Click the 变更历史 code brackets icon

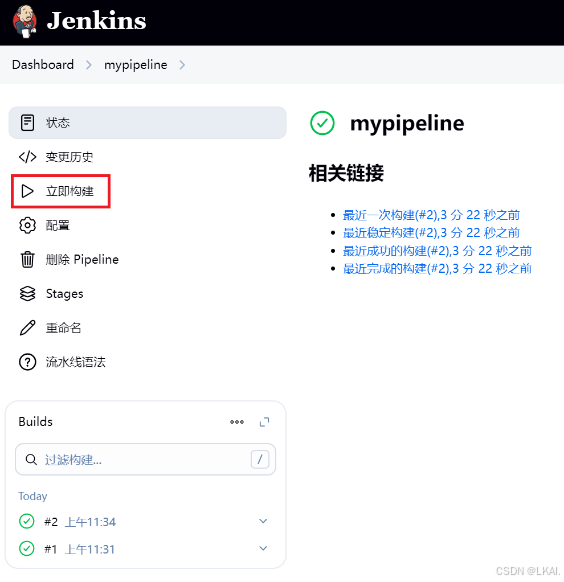point(27,157)
